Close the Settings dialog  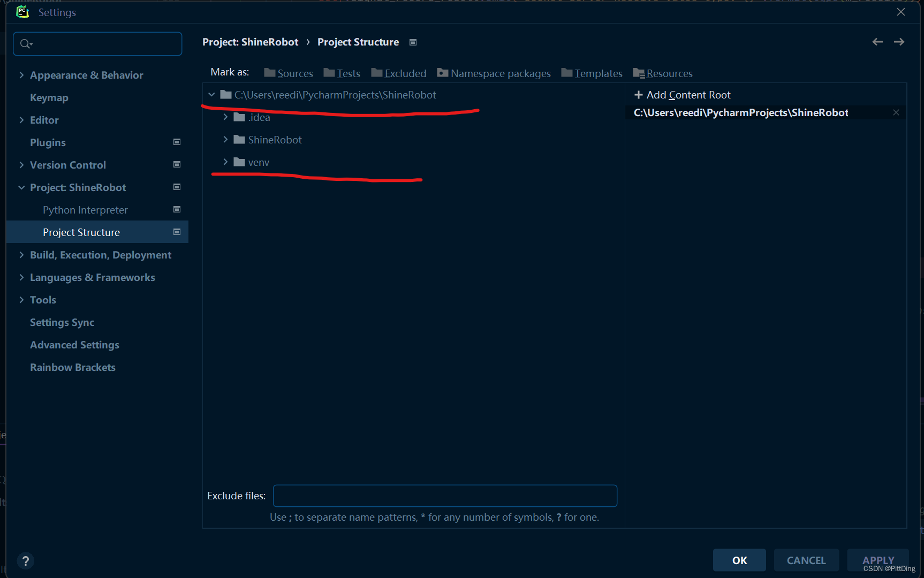click(901, 12)
